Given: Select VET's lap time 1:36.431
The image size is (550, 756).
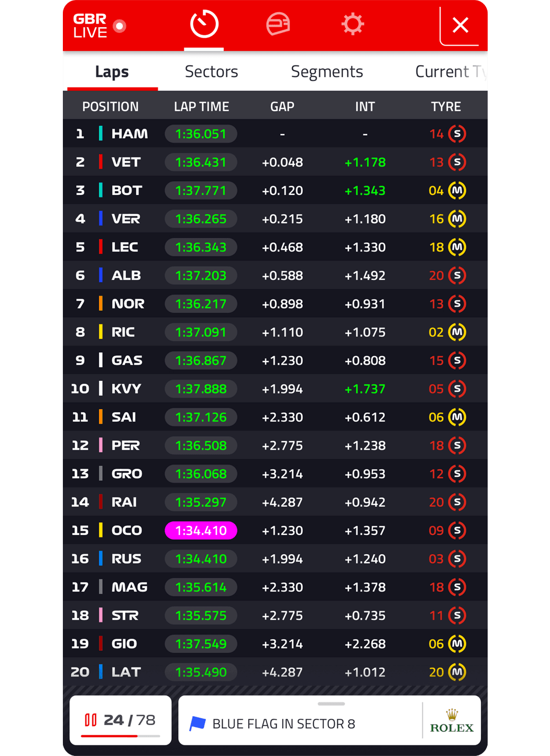Looking at the screenshot, I should click(201, 162).
